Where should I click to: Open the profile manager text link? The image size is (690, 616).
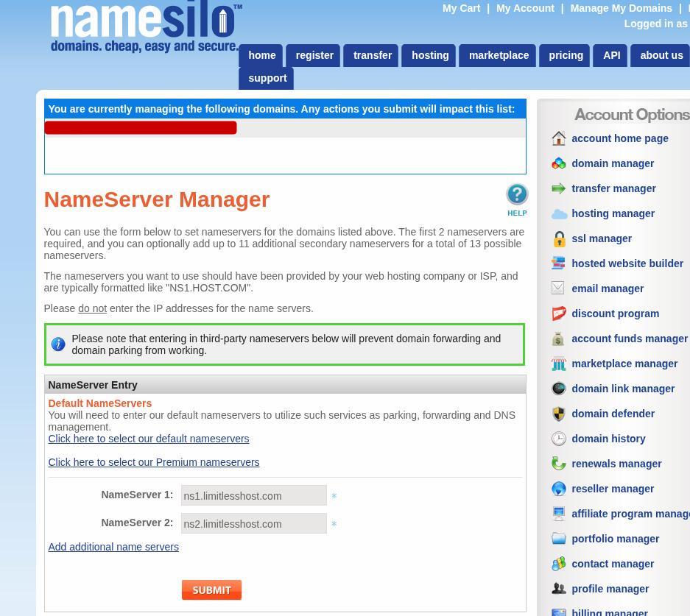click(x=610, y=589)
